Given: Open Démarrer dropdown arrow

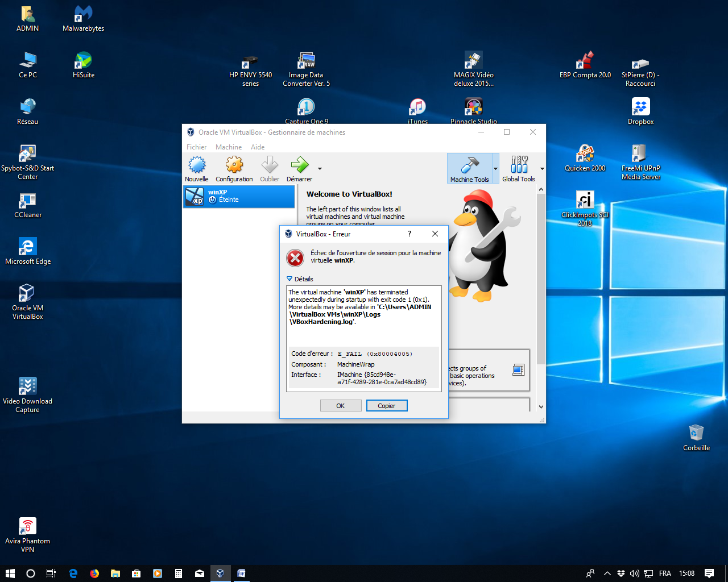Looking at the screenshot, I should 320,169.
